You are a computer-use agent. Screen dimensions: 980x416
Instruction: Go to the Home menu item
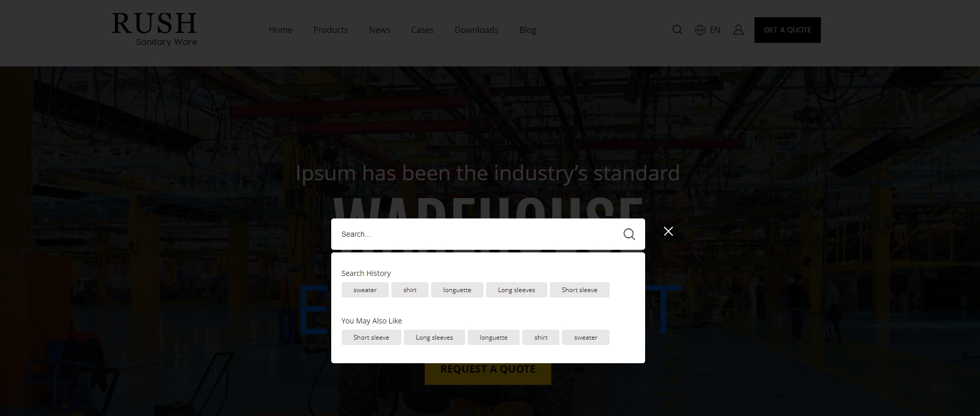[x=280, y=30]
